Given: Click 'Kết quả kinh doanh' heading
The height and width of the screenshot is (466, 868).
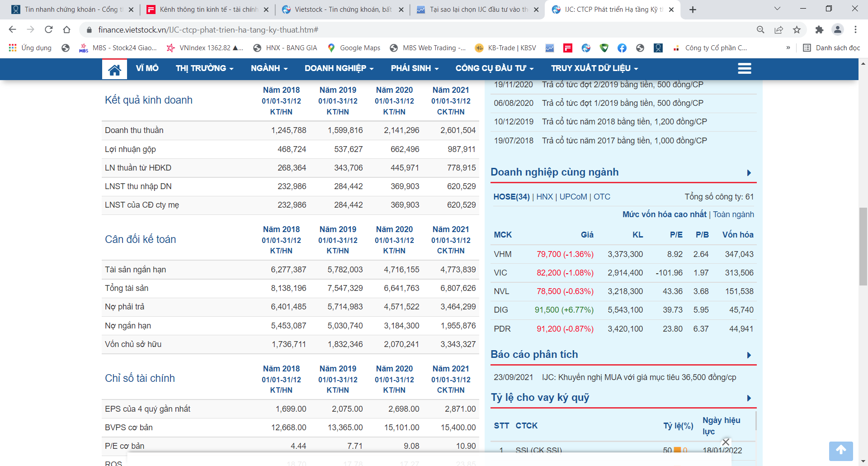Looking at the screenshot, I should [x=149, y=100].
